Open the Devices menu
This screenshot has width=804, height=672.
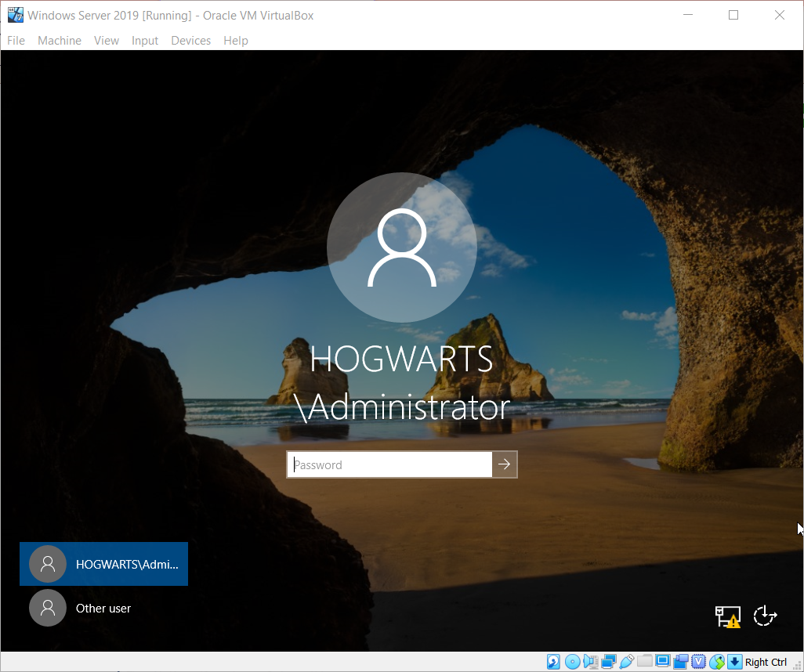coord(190,41)
